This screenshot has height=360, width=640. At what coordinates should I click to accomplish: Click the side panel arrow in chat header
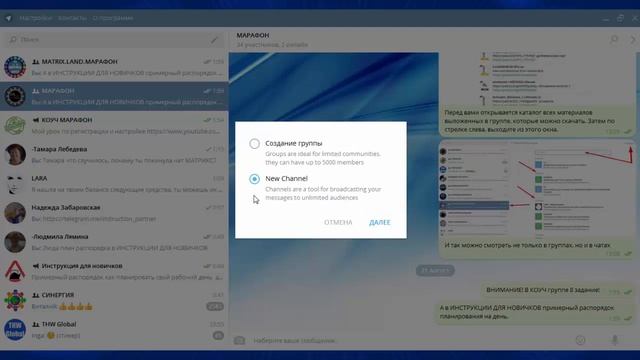pos(633,40)
